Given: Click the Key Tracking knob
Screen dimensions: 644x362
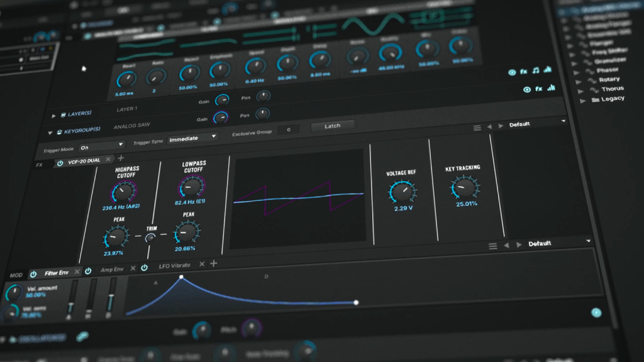Looking at the screenshot, I should click(464, 187).
